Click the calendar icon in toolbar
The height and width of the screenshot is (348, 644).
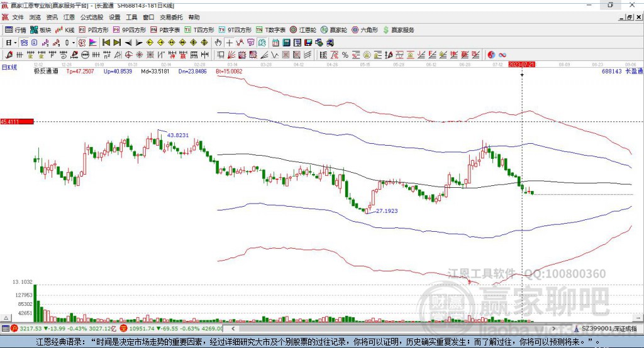tap(275, 43)
